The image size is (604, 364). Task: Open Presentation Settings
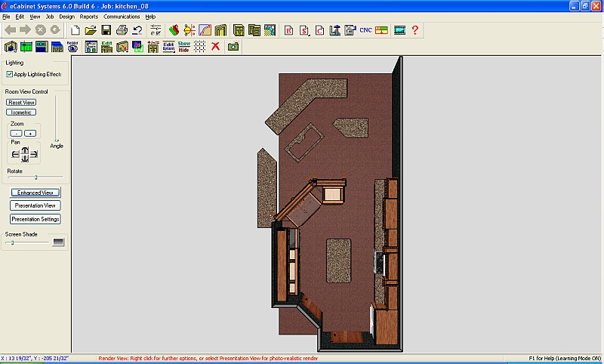coord(35,219)
